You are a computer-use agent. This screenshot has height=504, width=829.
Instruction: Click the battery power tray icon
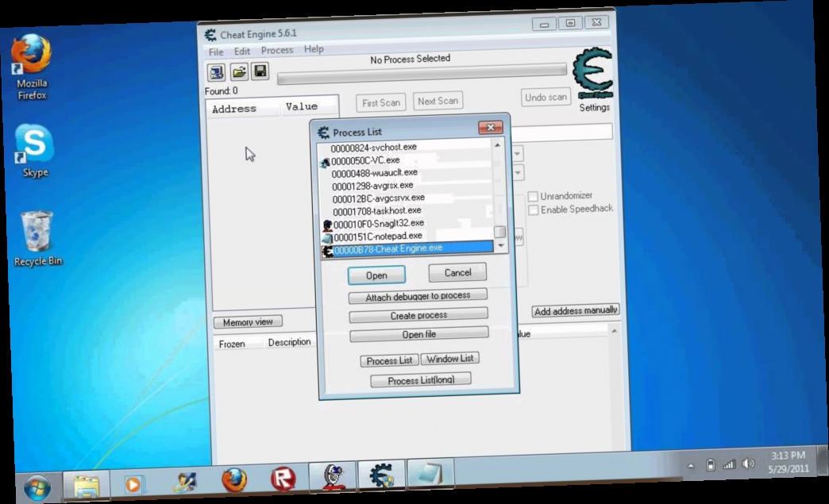710,465
